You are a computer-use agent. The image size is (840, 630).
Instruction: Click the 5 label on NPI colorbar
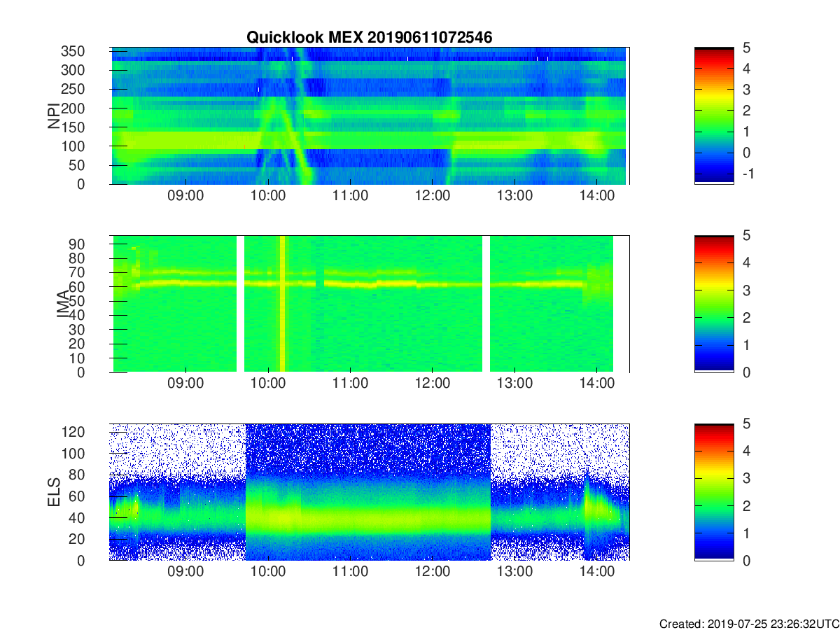tap(746, 48)
